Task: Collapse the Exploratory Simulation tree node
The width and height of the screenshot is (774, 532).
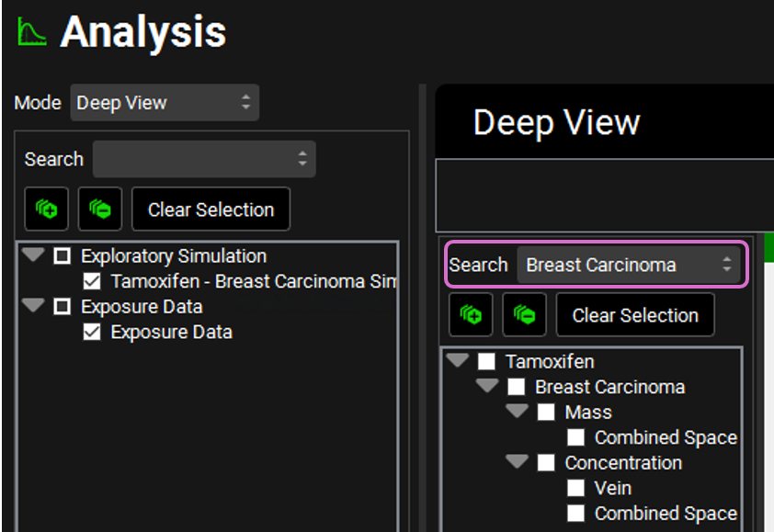Action: tap(34, 255)
